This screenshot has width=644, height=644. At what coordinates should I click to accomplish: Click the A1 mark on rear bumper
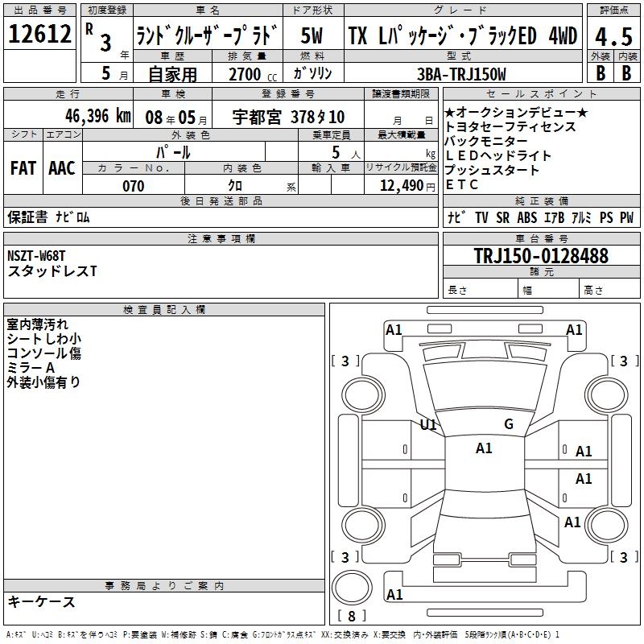click(x=394, y=594)
